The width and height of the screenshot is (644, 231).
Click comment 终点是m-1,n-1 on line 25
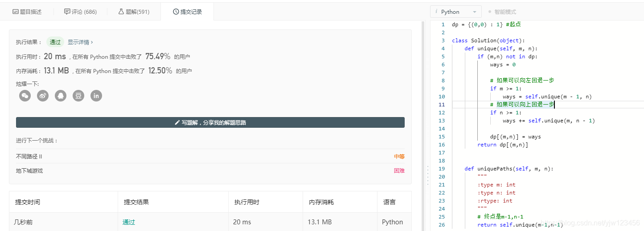500,217
